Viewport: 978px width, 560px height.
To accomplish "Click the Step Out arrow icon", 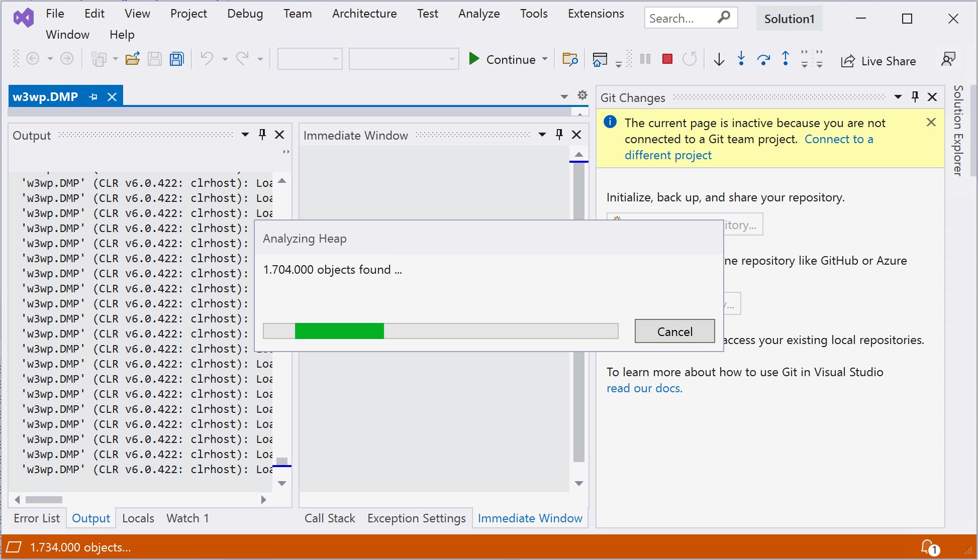I will [x=785, y=59].
